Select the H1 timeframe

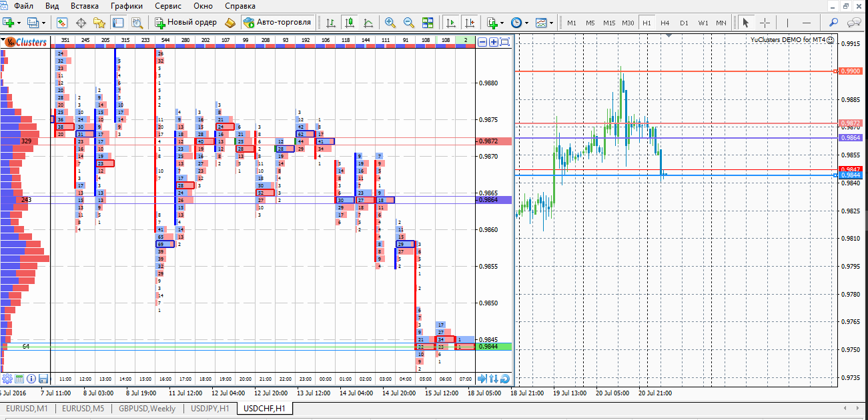(646, 23)
